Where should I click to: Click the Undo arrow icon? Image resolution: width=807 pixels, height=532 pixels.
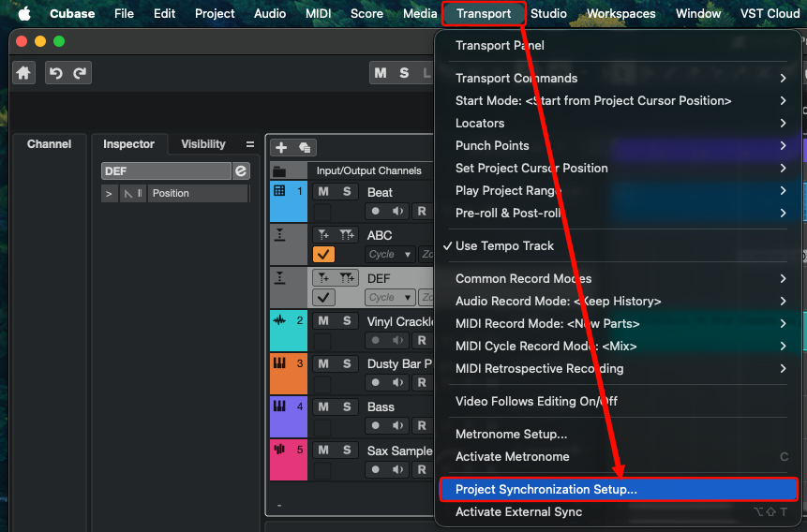[56, 73]
